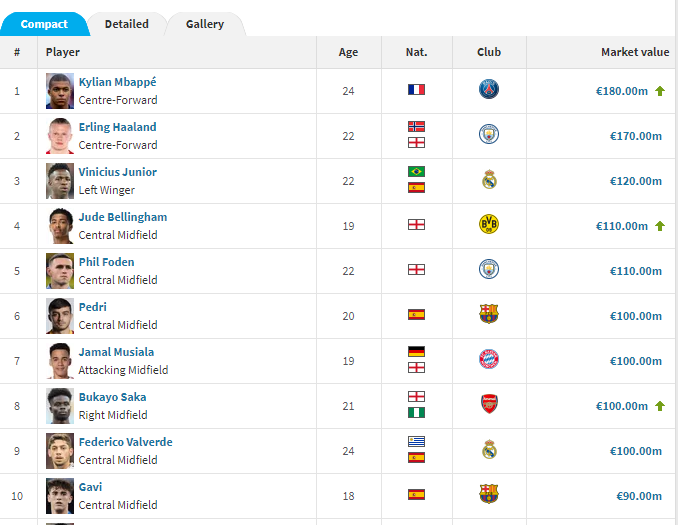The image size is (678, 525).
Task: Click the French flag in Mbappé's row
Action: tap(416, 90)
